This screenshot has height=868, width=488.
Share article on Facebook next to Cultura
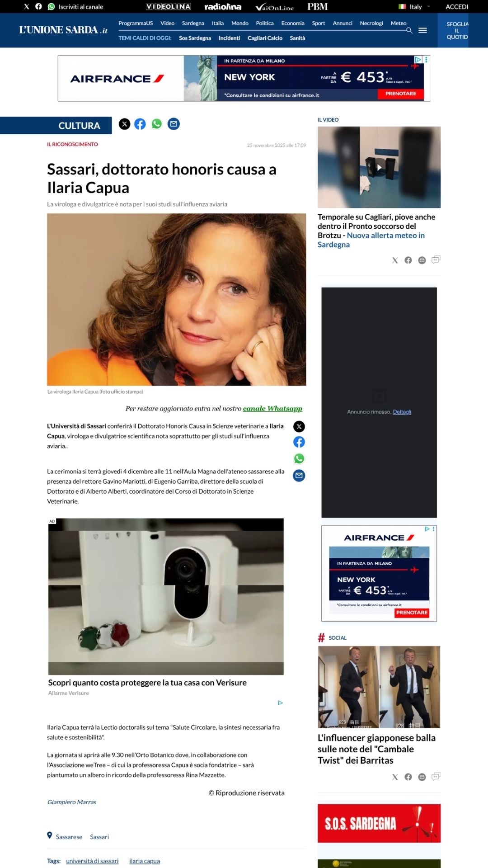[140, 124]
